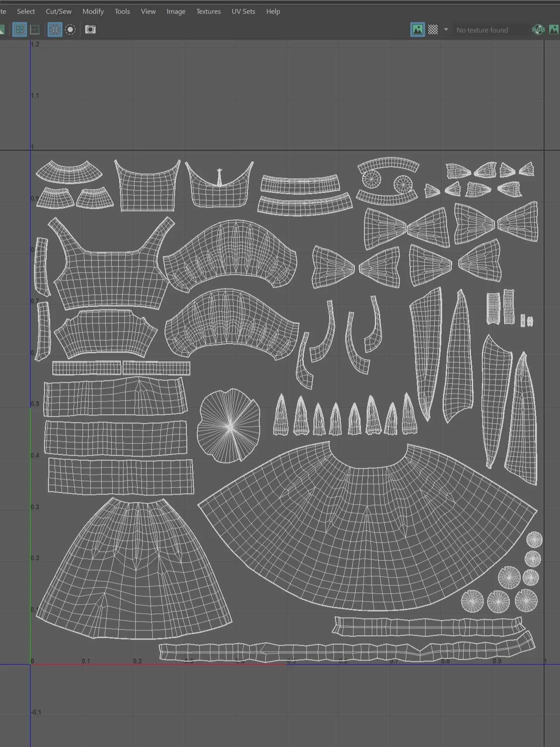Open the Cut/Sew menu
560x747 pixels.
click(x=58, y=11)
